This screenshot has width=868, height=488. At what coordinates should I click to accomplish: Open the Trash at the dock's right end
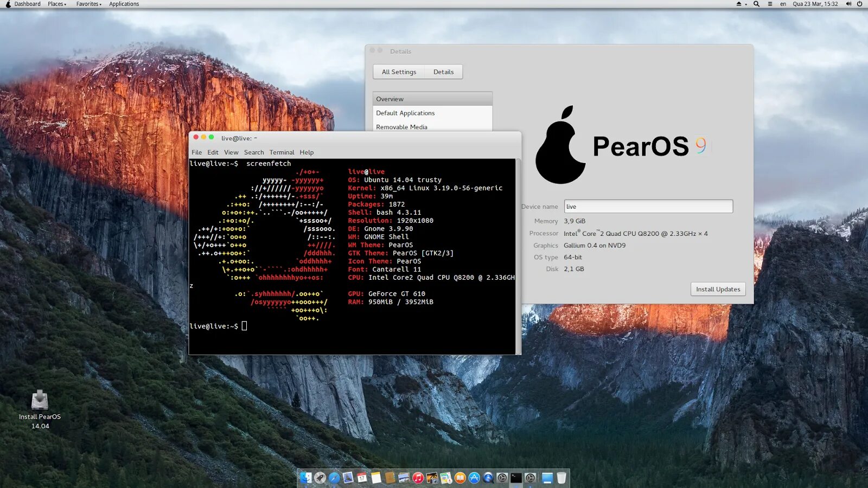click(x=561, y=478)
